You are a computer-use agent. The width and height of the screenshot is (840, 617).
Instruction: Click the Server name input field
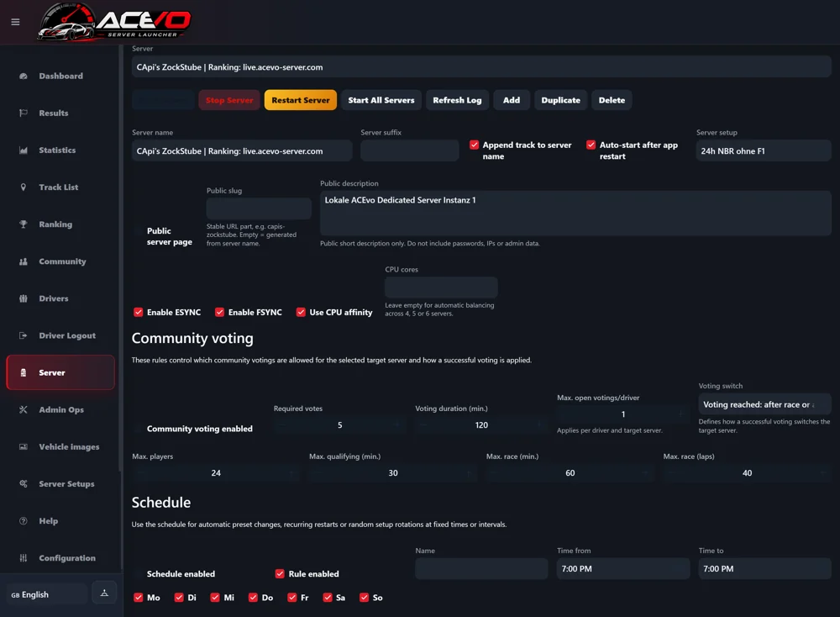tap(242, 150)
